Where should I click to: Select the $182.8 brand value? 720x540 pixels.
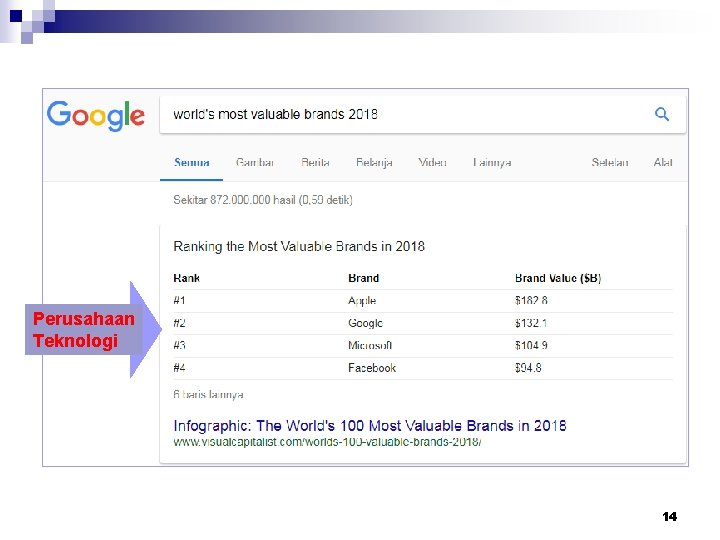point(531,301)
